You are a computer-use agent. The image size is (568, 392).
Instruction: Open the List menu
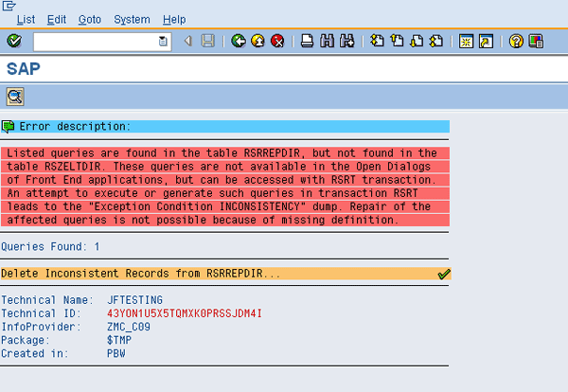[x=27, y=19]
